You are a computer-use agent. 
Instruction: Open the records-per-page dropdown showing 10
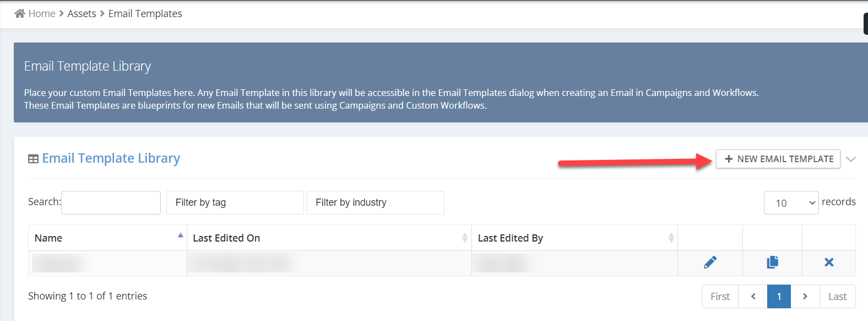(791, 203)
